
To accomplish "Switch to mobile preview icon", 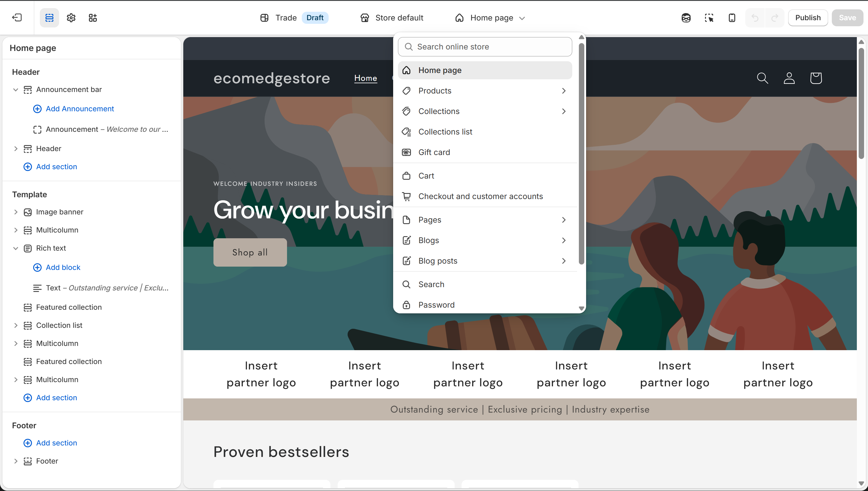I will click(x=731, y=17).
